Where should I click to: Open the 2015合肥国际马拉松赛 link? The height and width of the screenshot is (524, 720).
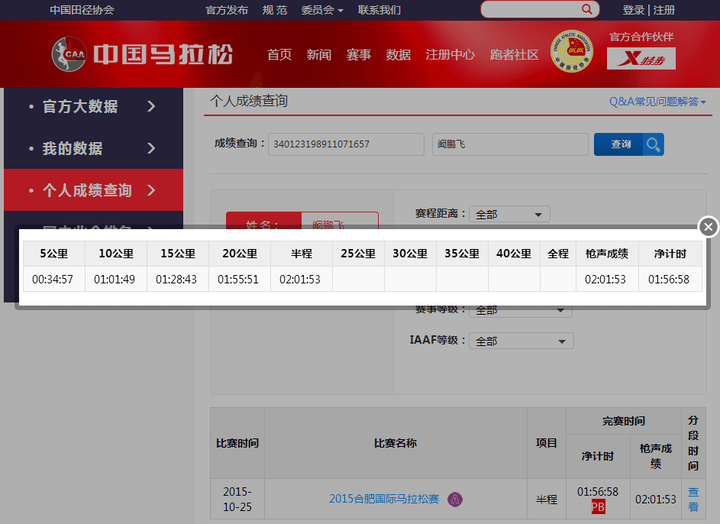pos(384,499)
